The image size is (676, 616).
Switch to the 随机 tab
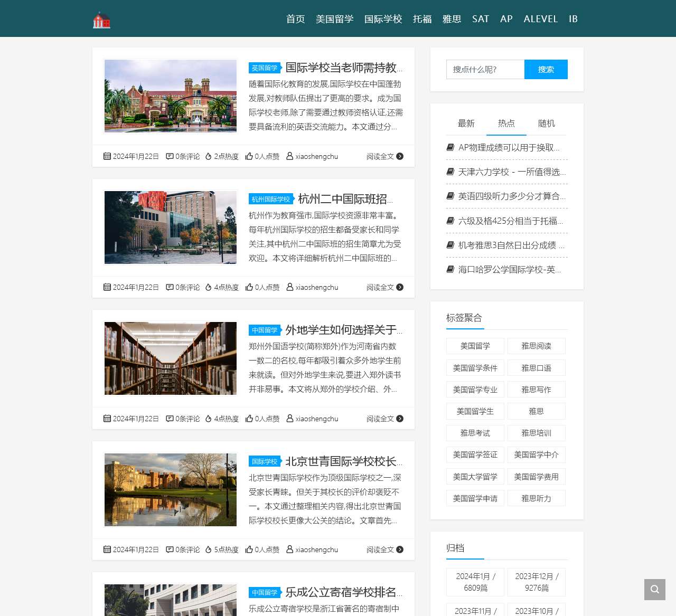point(546,124)
